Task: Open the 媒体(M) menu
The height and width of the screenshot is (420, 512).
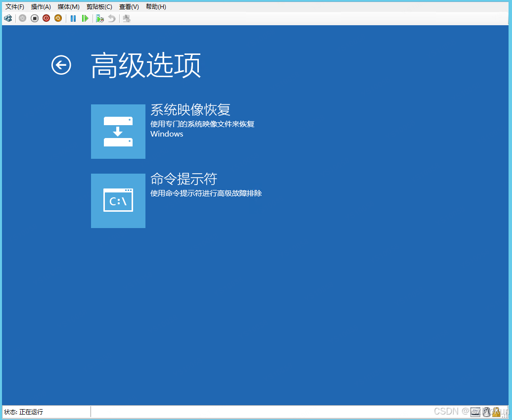Action: [x=68, y=6]
